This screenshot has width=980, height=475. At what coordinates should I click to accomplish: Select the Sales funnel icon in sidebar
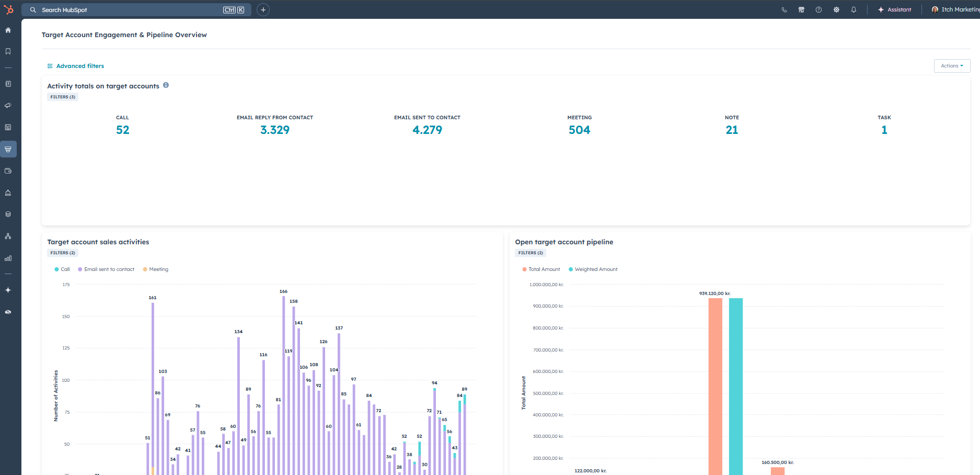pos(8,149)
